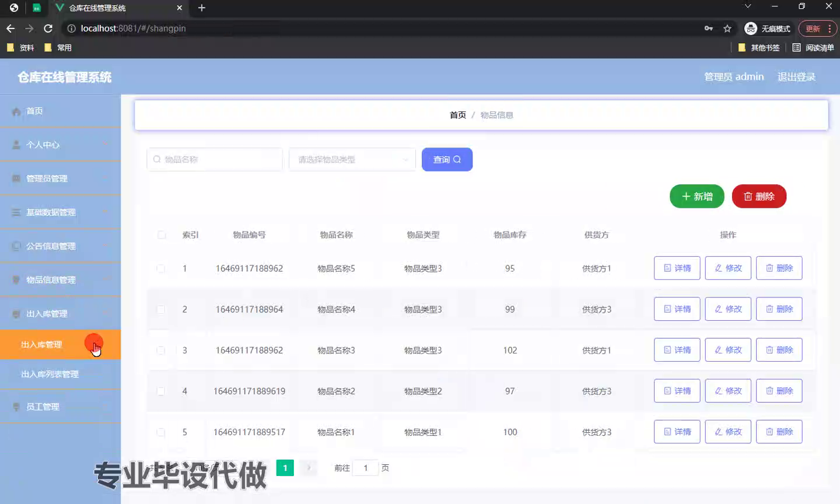View 详情 for 物品名称3
The image size is (840, 504).
(677, 350)
